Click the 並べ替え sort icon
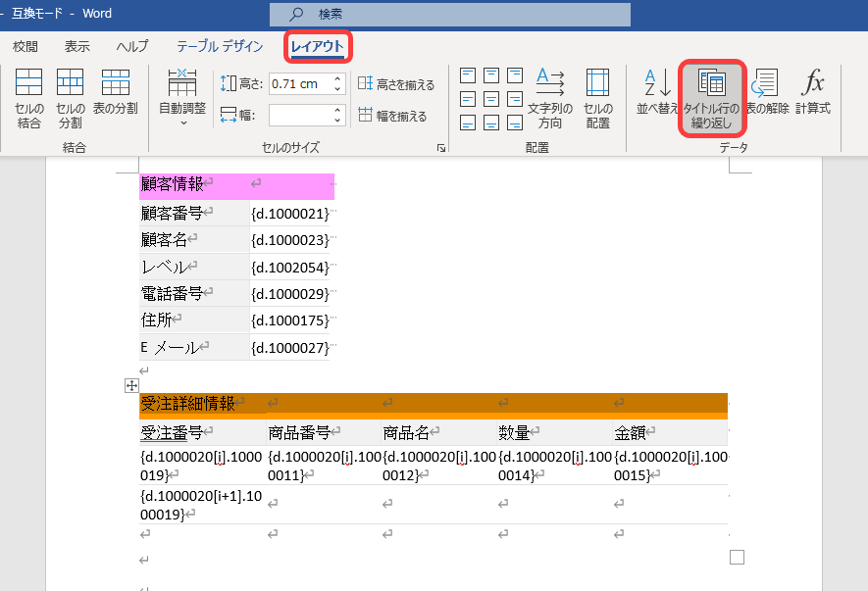The image size is (868, 591). click(657, 93)
